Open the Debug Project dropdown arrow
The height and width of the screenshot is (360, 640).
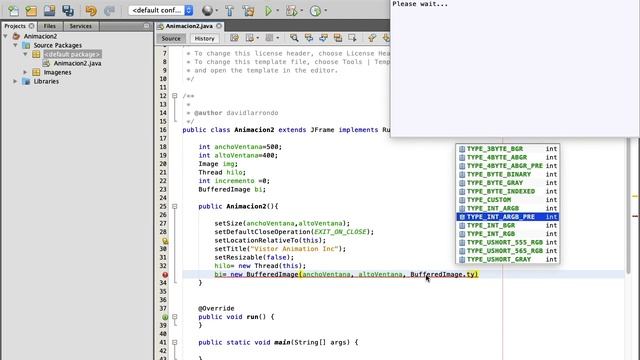[x=301, y=11]
